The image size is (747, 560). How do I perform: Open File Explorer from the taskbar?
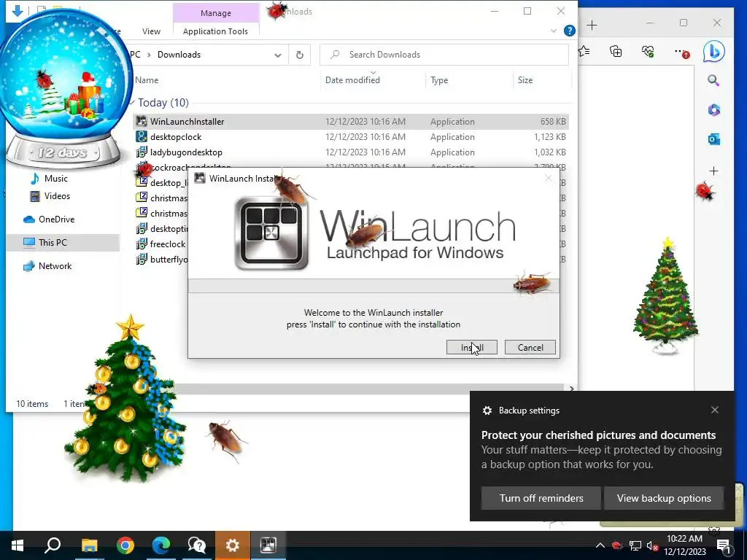[x=89, y=545]
